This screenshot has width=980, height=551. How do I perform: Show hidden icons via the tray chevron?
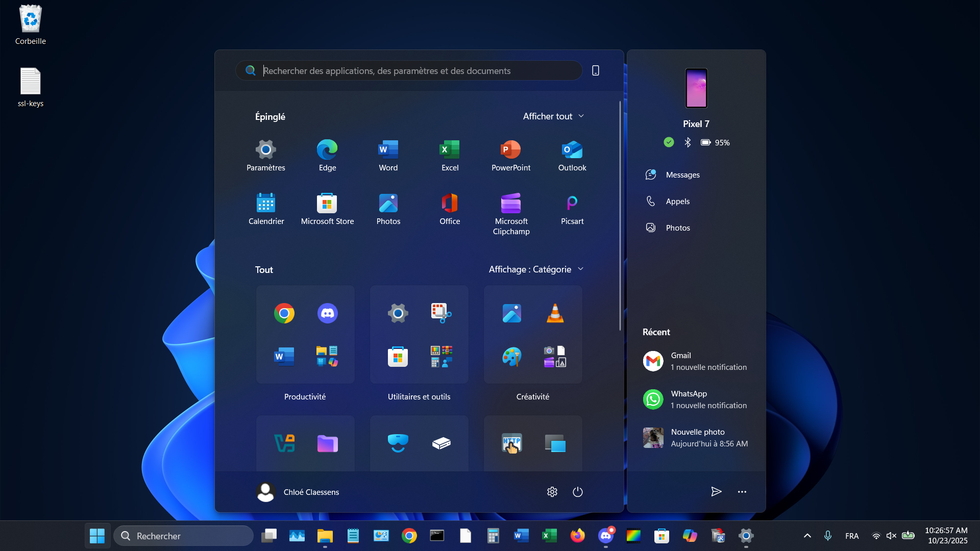coord(807,536)
